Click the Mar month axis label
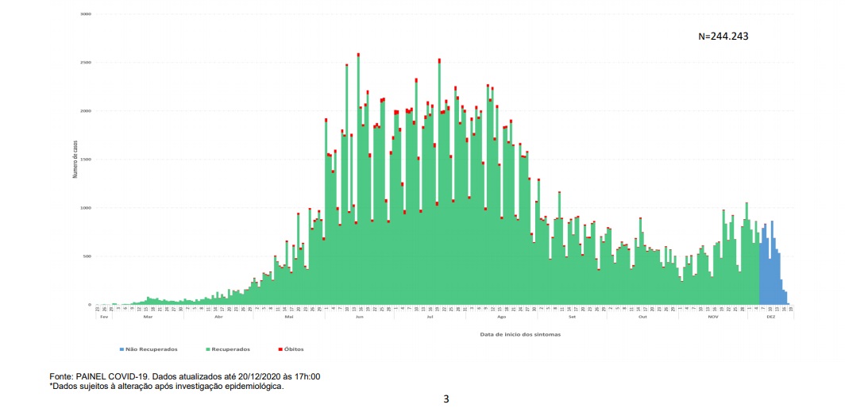 148,316
